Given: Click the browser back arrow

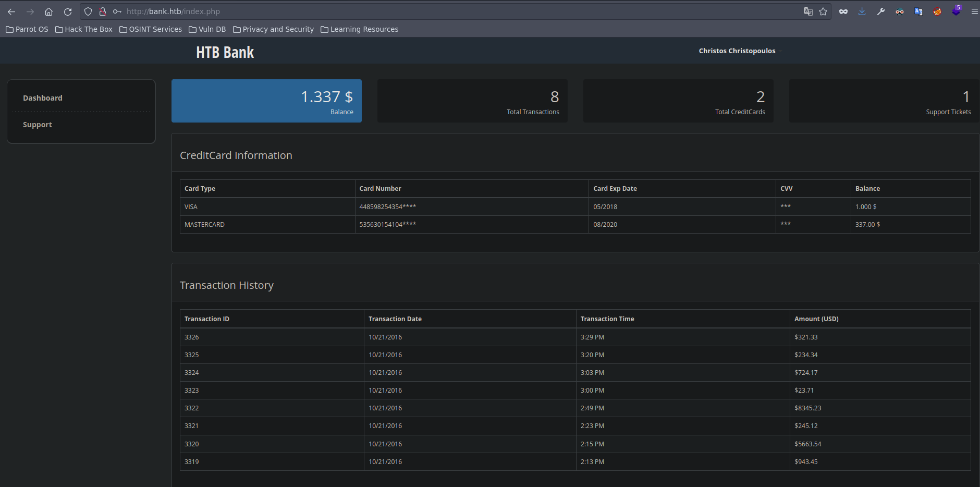Looking at the screenshot, I should tap(11, 11).
